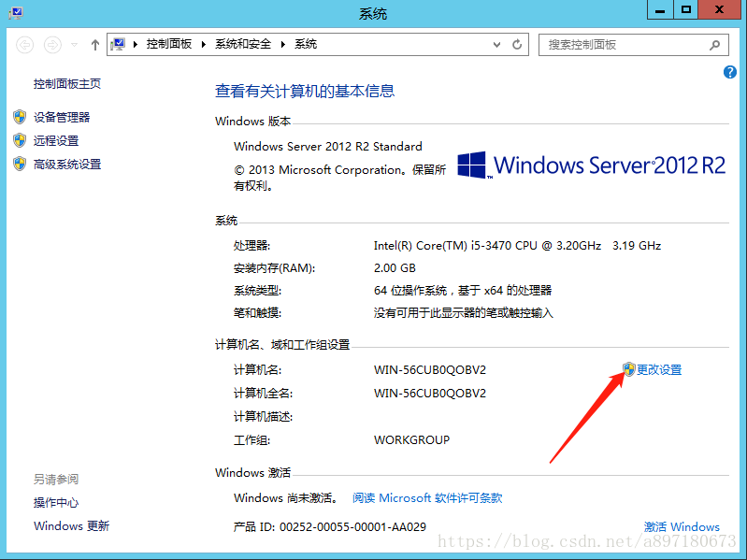Click the Back navigation arrow
This screenshot has width=747, height=560.
(x=24, y=45)
